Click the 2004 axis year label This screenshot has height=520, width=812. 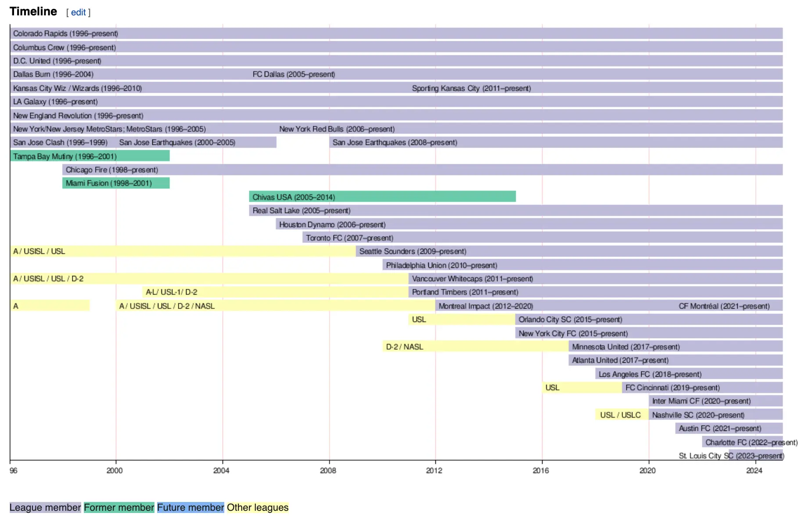pos(221,470)
